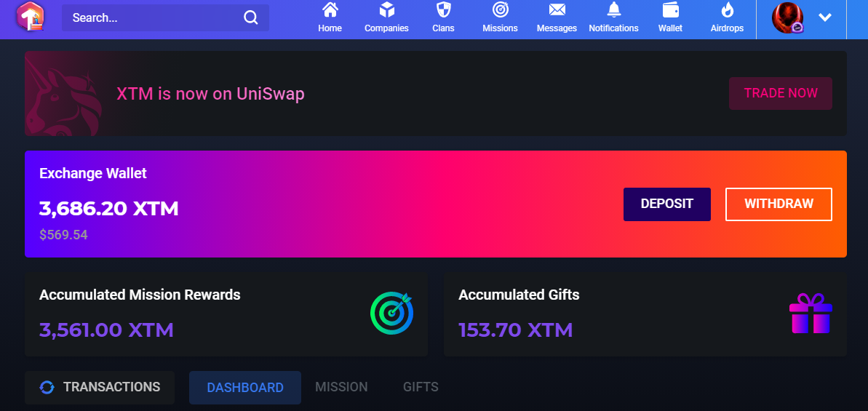This screenshot has height=411, width=868.
Task: Open Airdrops via the flame icon
Action: pyautogui.click(x=727, y=10)
